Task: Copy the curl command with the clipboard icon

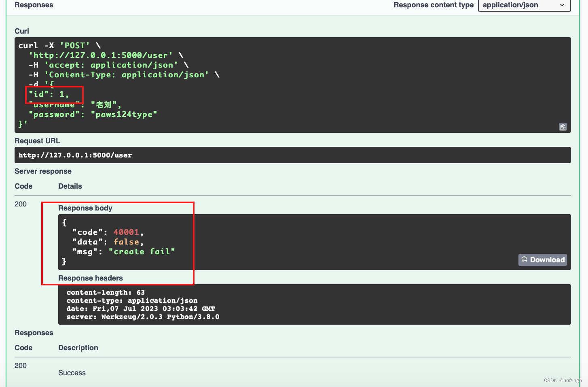Action: click(563, 127)
